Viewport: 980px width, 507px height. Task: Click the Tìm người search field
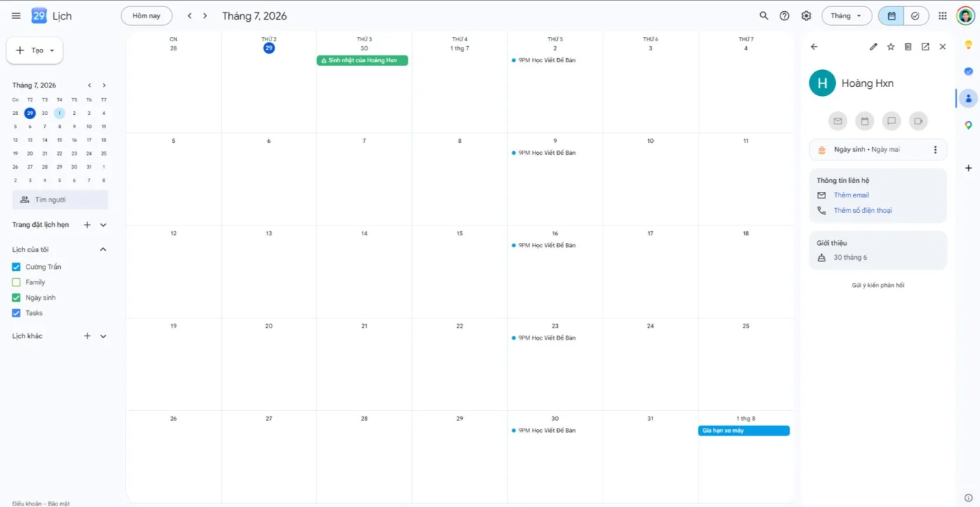(60, 200)
